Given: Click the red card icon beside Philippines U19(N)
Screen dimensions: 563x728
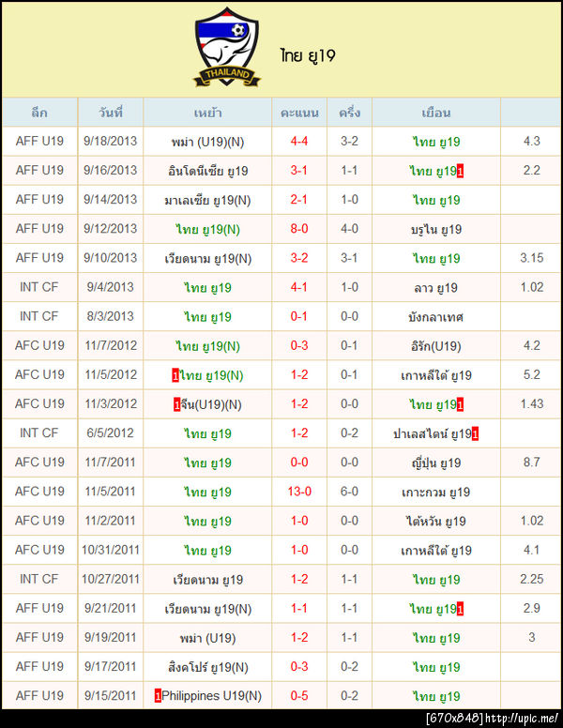Looking at the screenshot, I should click(x=159, y=696).
